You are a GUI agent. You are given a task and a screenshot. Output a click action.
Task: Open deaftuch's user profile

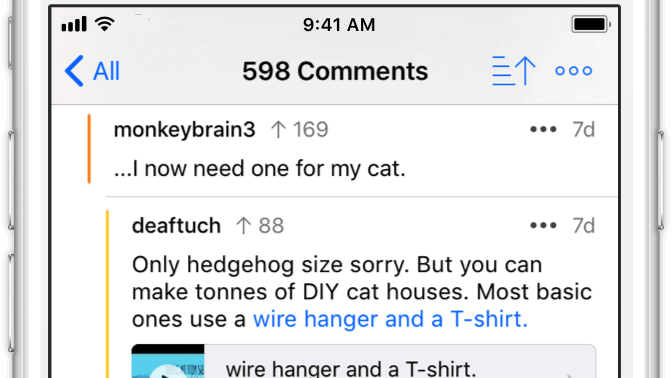176,225
